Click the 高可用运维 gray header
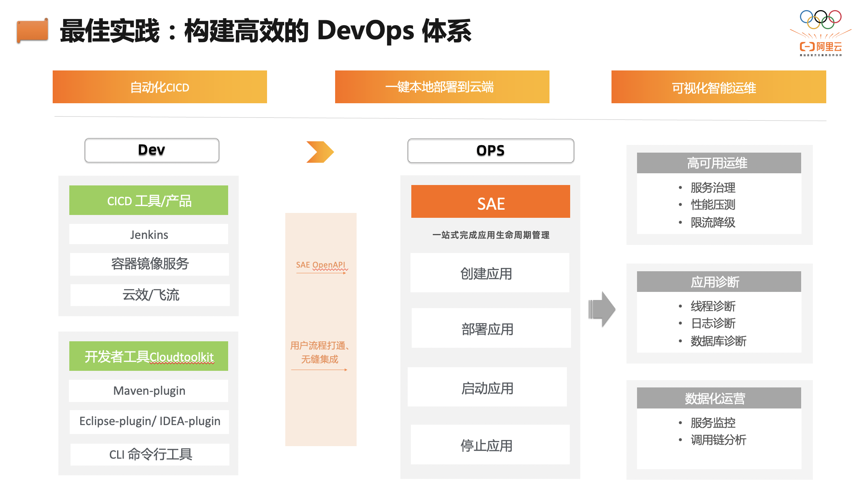This screenshot has width=868, height=485. click(x=718, y=163)
